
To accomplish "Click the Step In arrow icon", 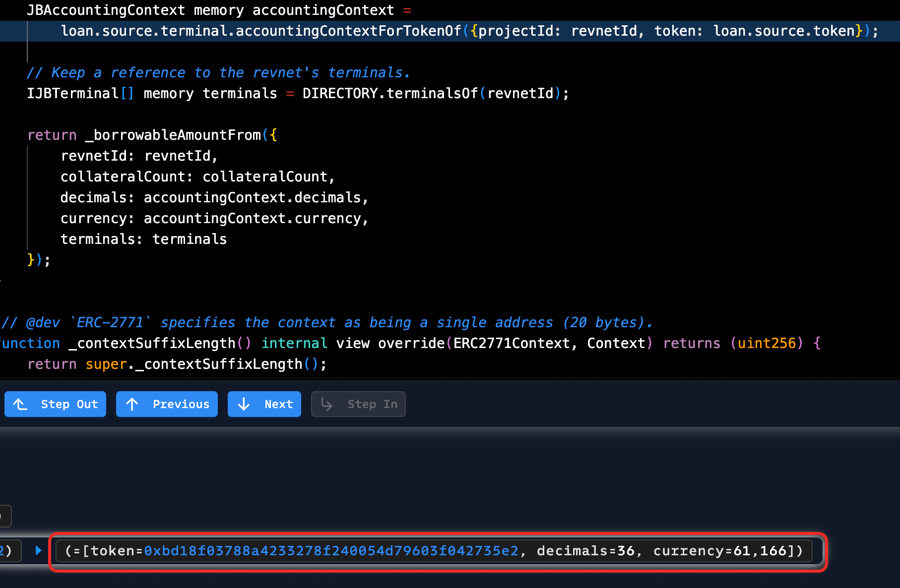I will tap(326, 405).
